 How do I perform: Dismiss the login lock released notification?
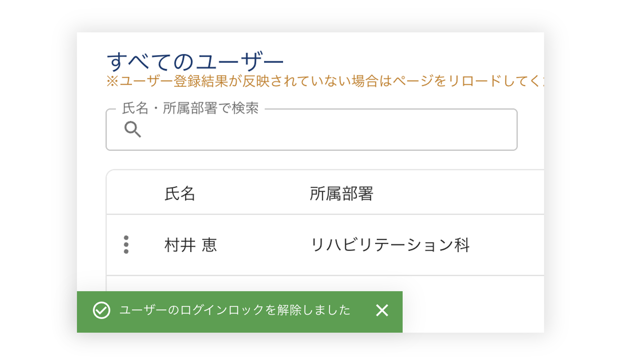(382, 310)
